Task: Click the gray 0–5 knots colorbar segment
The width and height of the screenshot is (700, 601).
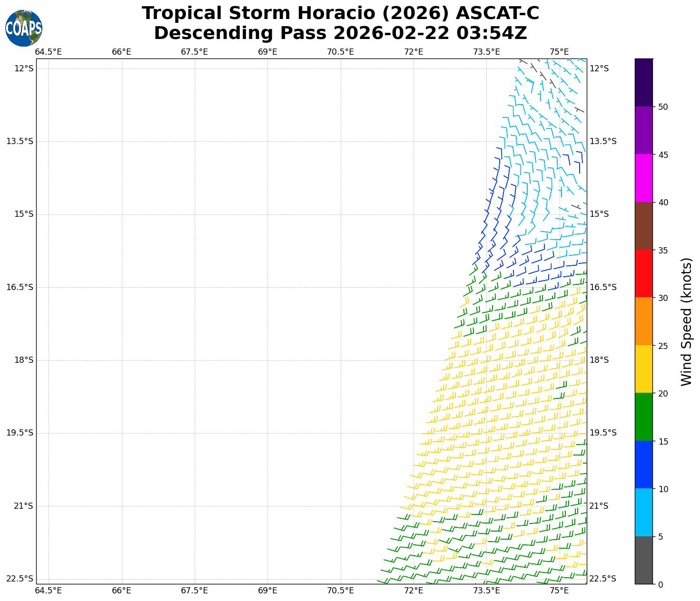Action: click(644, 560)
